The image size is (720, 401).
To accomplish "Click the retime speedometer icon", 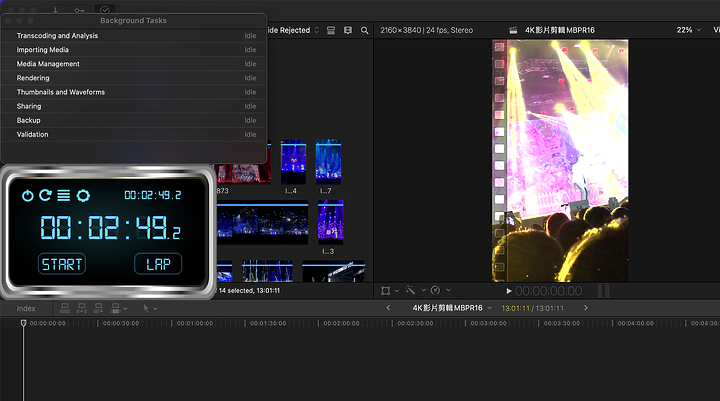I will tap(435, 290).
